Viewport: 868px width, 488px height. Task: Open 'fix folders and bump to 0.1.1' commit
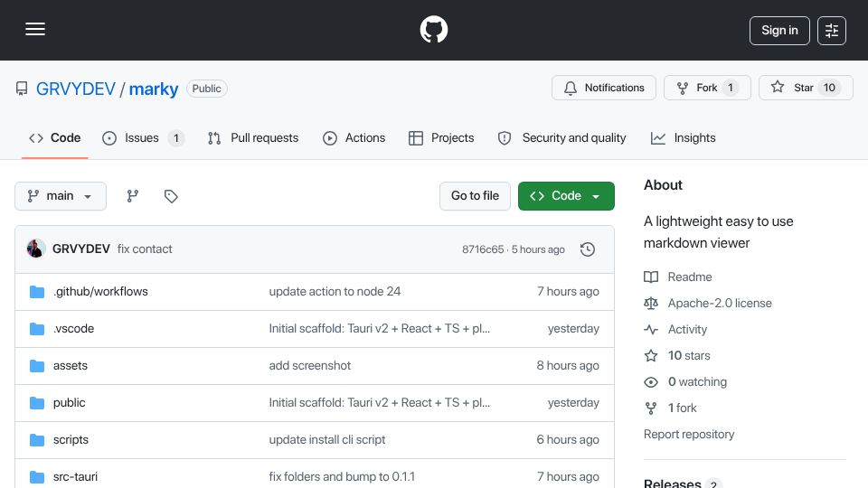pos(342,476)
